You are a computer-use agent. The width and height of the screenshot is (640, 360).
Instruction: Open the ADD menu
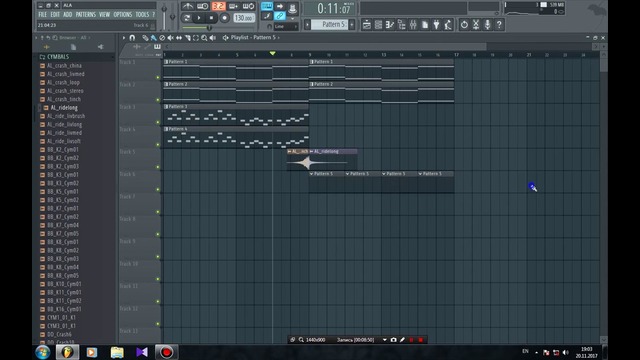(67, 15)
